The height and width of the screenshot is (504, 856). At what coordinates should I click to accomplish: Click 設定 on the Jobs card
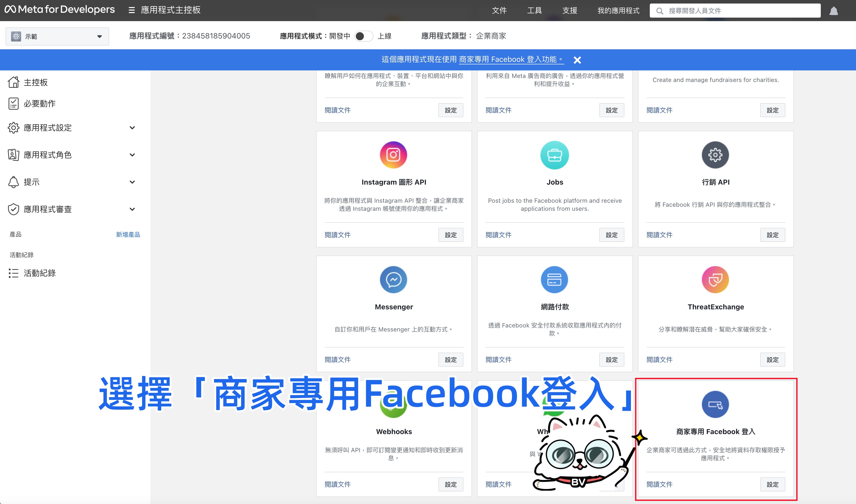pyautogui.click(x=612, y=235)
